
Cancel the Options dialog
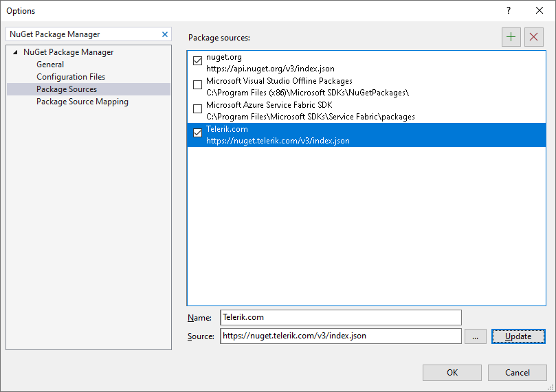pos(517,373)
